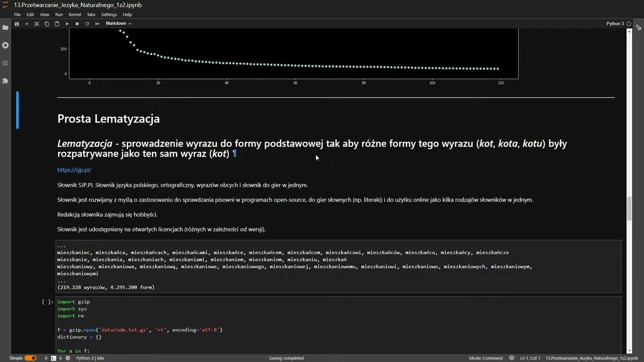Open the Edit menu
Viewport: 644px width, 362px height.
(30, 15)
